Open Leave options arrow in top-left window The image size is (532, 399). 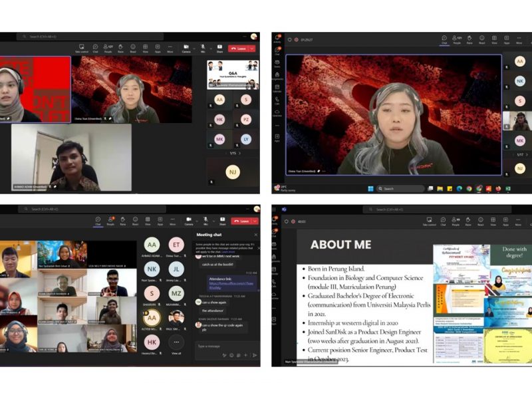(x=252, y=49)
